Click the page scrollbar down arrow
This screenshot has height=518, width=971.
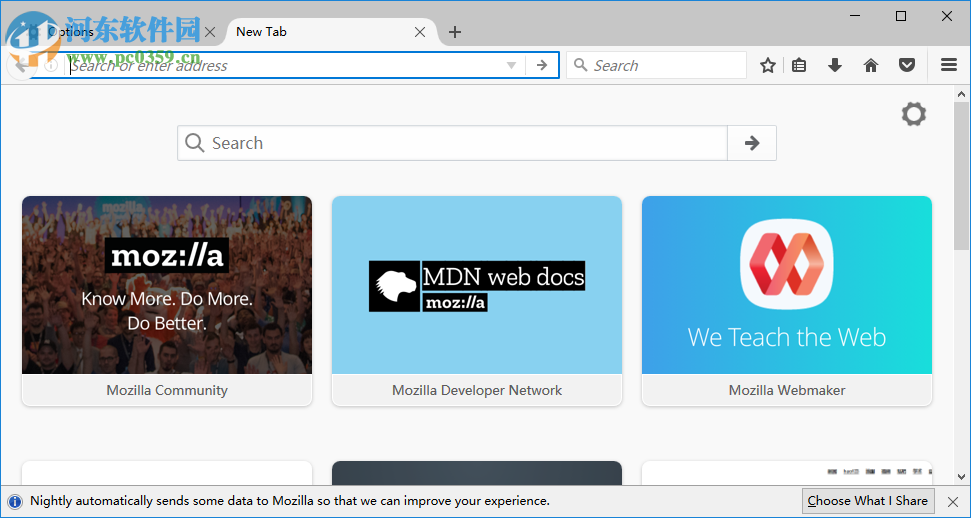pyautogui.click(x=961, y=477)
